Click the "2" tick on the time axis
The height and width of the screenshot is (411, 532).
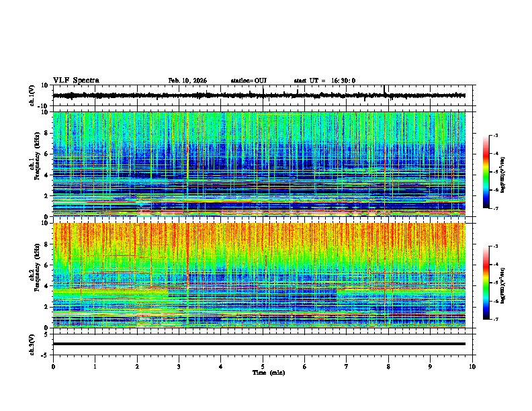[x=137, y=367]
